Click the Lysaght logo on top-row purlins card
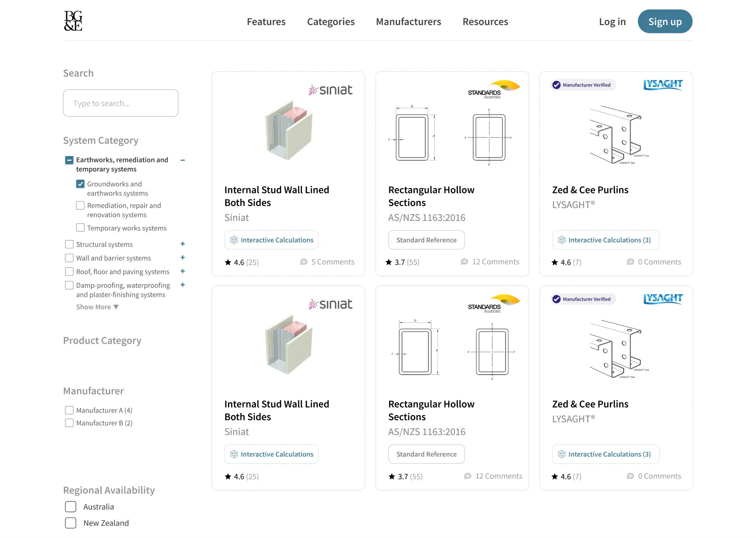756x538 pixels. click(663, 85)
